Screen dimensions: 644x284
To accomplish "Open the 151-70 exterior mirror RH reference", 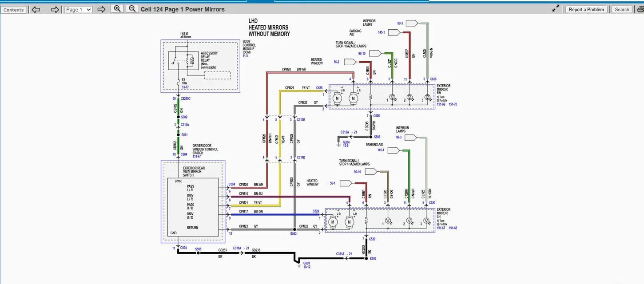I will coord(453,104).
